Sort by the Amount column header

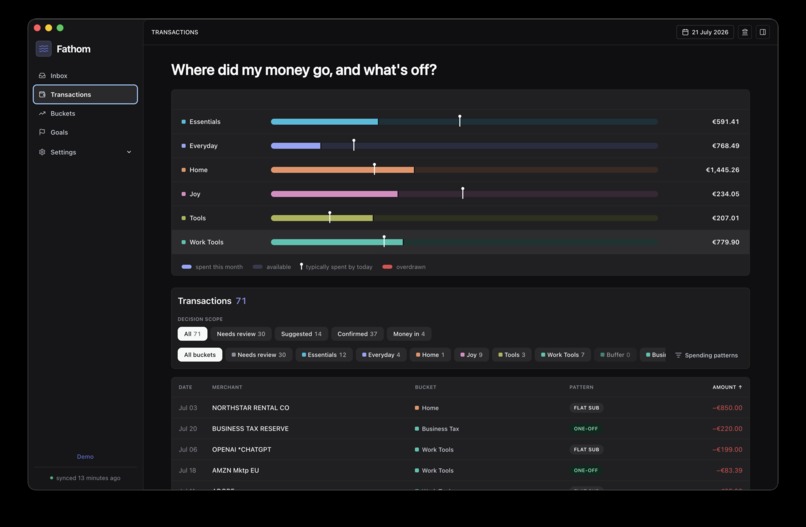click(x=727, y=387)
